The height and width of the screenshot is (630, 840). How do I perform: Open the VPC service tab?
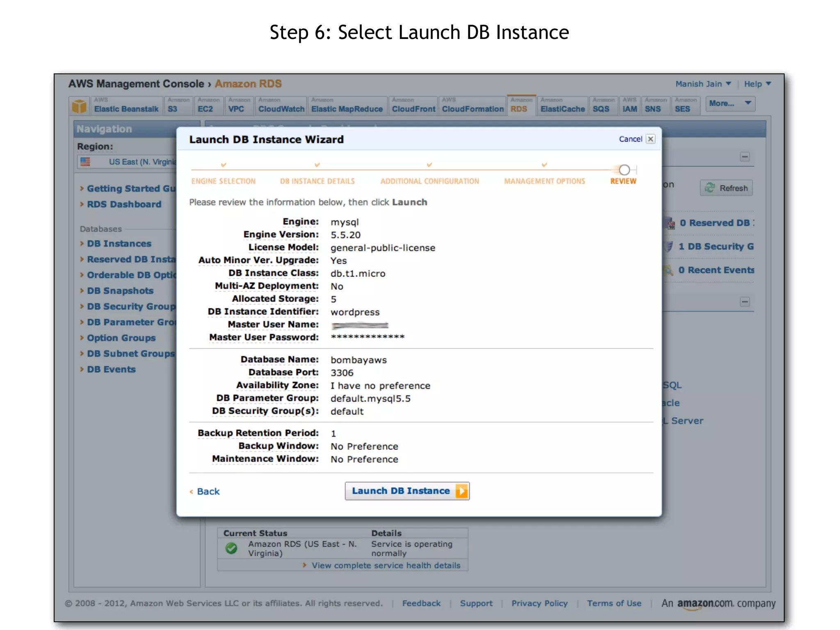[239, 106]
